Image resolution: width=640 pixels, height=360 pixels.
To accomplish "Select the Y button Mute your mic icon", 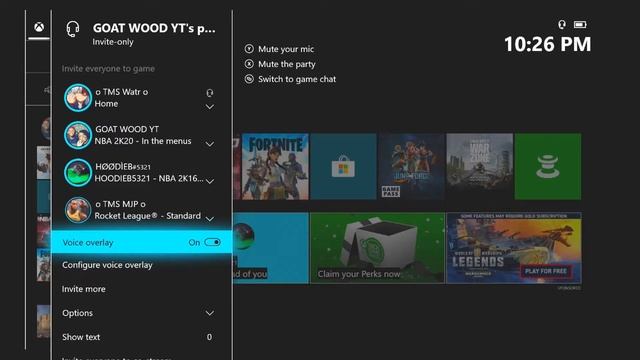I will 249,49.
